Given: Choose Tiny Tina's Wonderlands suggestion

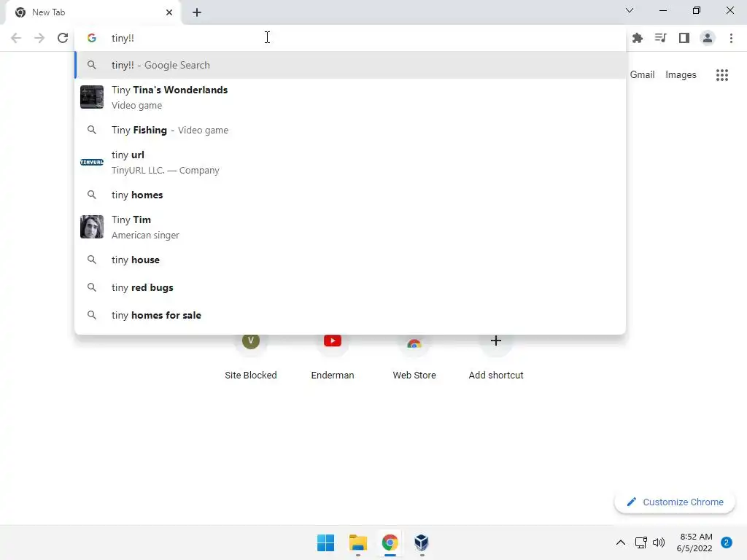Looking at the screenshot, I should pos(350,97).
